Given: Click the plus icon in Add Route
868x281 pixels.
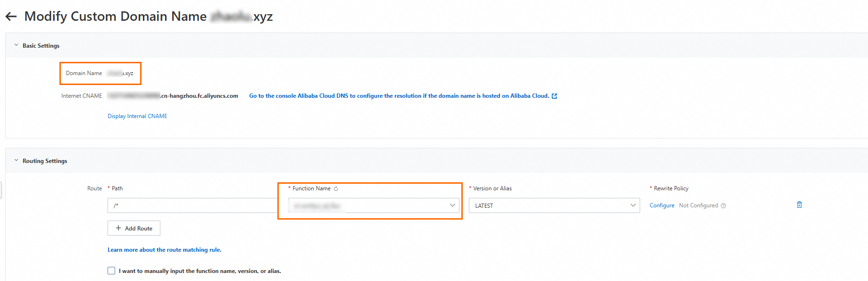Looking at the screenshot, I should [118, 228].
